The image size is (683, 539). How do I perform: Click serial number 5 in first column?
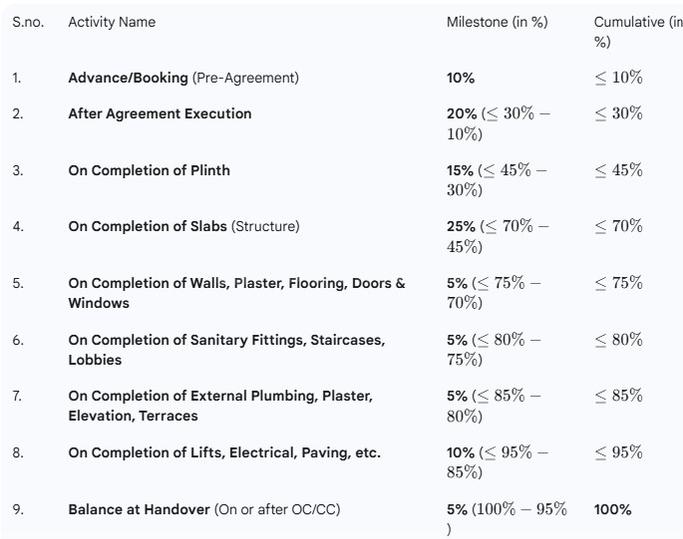(x=18, y=284)
